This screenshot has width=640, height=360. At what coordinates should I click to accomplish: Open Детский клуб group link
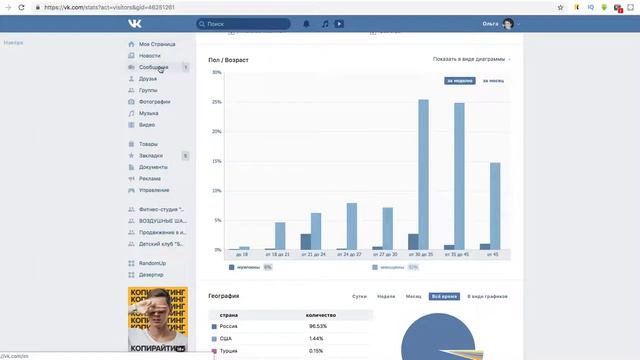pyautogui.click(x=161, y=244)
